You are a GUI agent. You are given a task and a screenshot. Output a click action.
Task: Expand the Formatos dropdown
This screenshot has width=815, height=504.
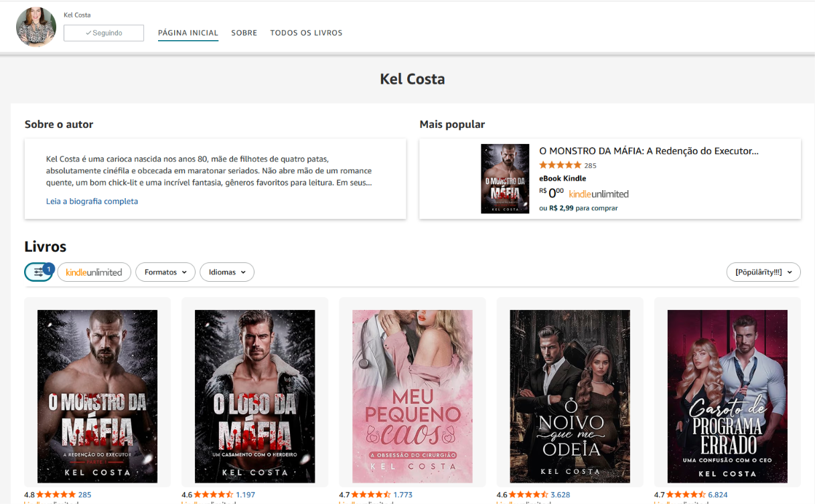pyautogui.click(x=165, y=272)
